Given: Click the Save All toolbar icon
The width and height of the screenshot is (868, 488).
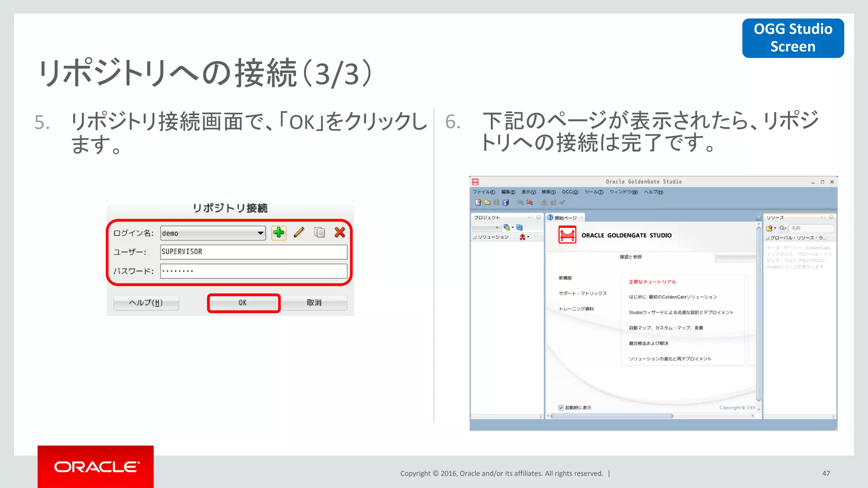Looking at the screenshot, I should [x=506, y=202].
